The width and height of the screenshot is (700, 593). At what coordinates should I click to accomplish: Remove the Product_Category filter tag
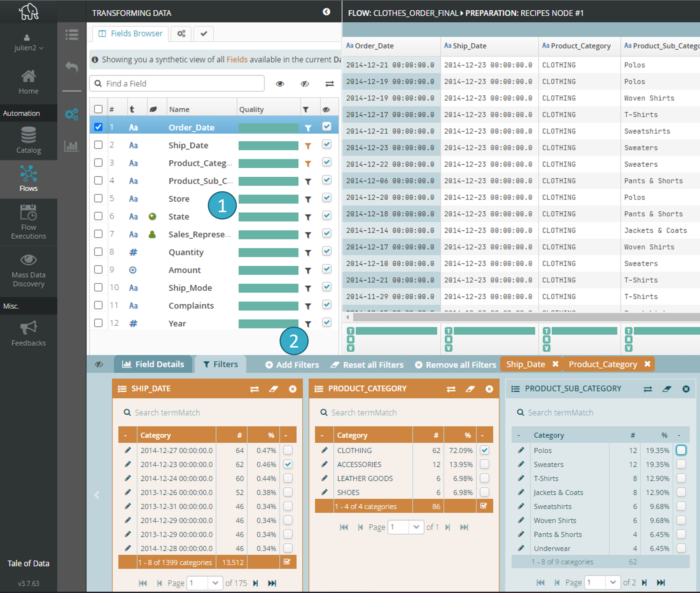point(647,364)
